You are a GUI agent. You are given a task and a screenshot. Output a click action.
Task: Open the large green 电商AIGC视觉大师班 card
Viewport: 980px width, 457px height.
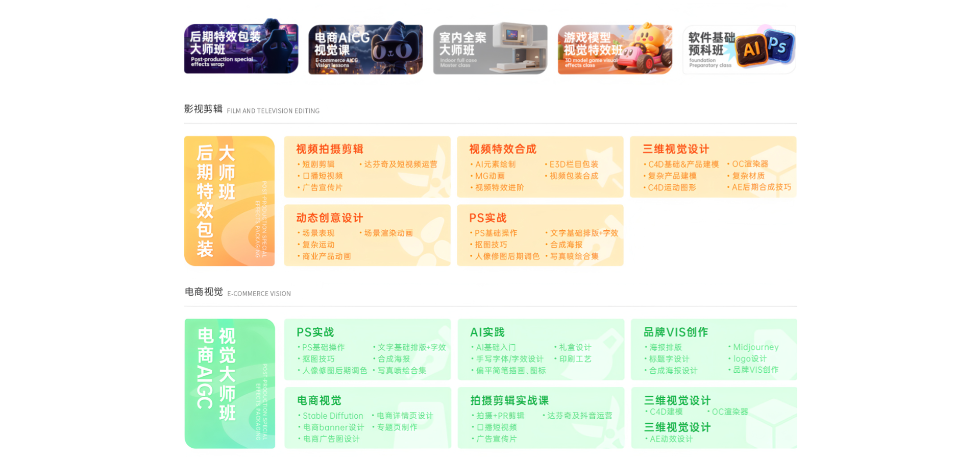pos(230,384)
